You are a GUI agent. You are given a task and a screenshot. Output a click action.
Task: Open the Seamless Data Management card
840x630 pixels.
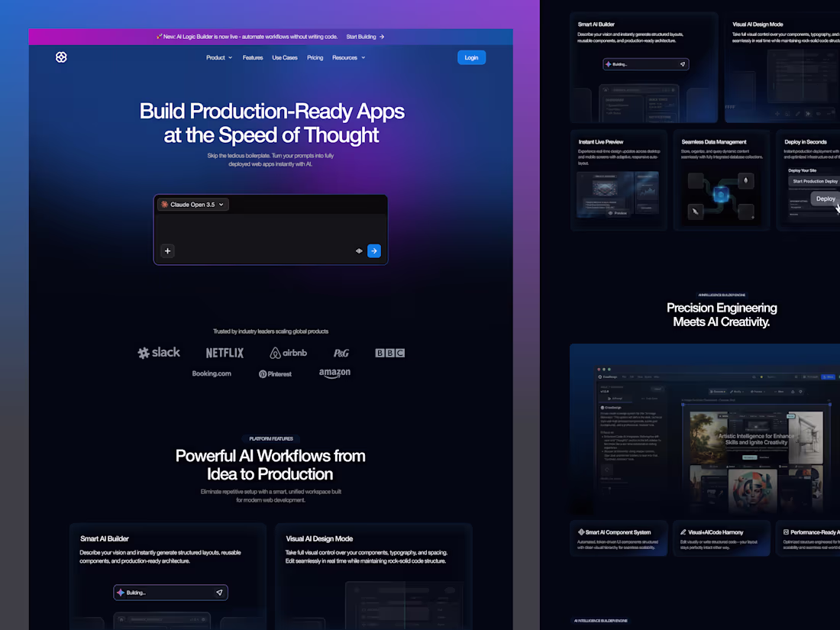[722, 180]
